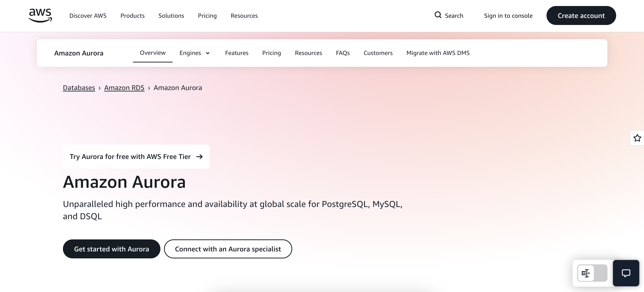This screenshot has height=292, width=644.
Task: Click Connect with an Aurora specialist
Action: pos(228,249)
